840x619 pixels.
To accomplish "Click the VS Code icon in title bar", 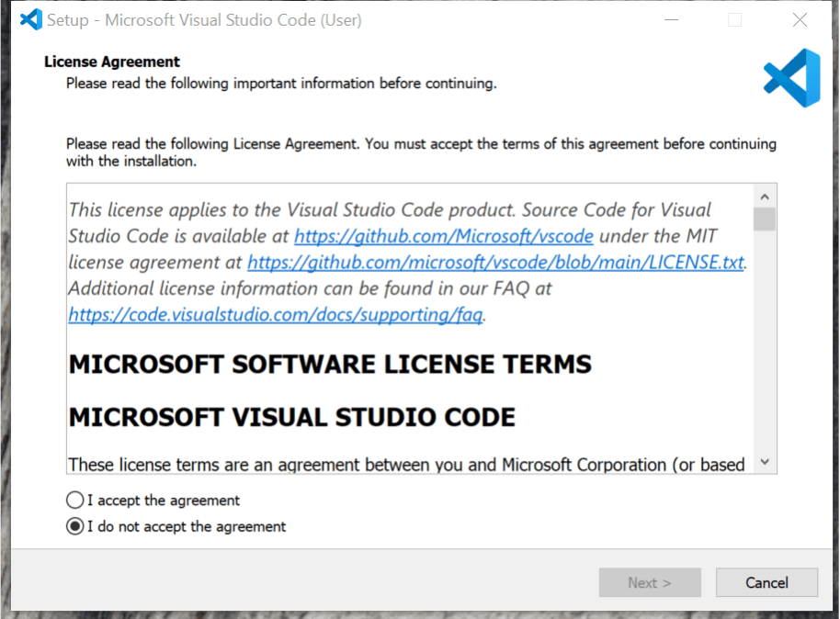I will click(30, 19).
